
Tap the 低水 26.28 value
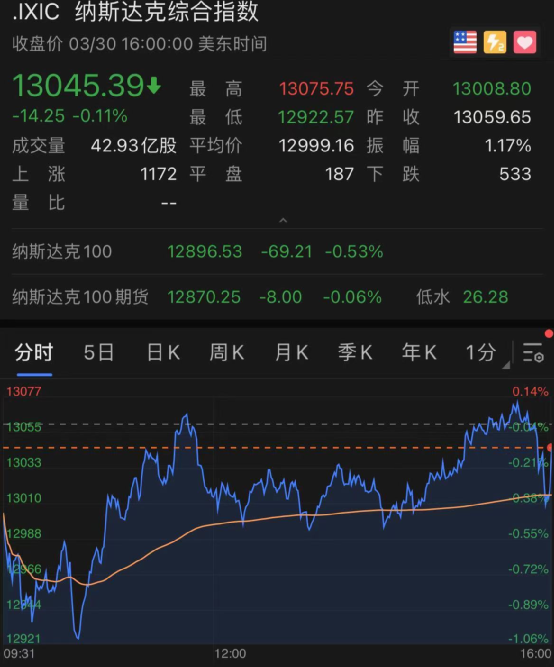pyautogui.click(x=485, y=297)
